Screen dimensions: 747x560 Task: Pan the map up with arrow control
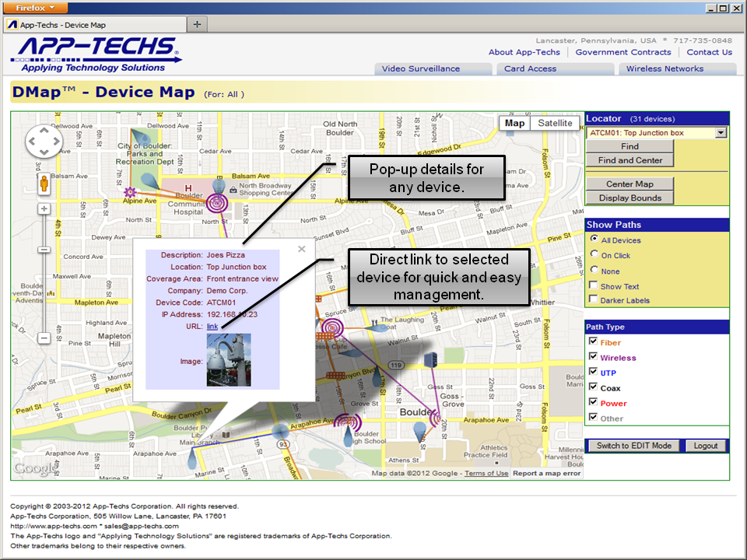pyautogui.click(x=44, y=130)
